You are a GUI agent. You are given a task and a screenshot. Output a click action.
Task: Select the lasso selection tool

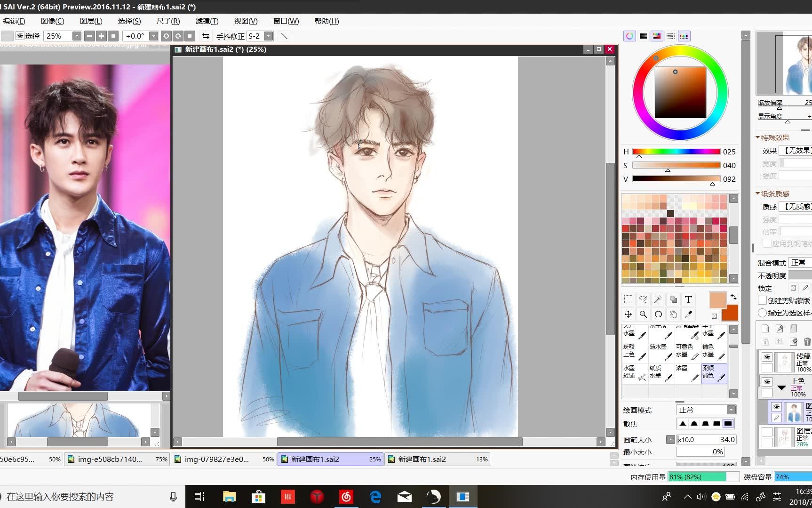pyautogui.click(x=643, y=299)
